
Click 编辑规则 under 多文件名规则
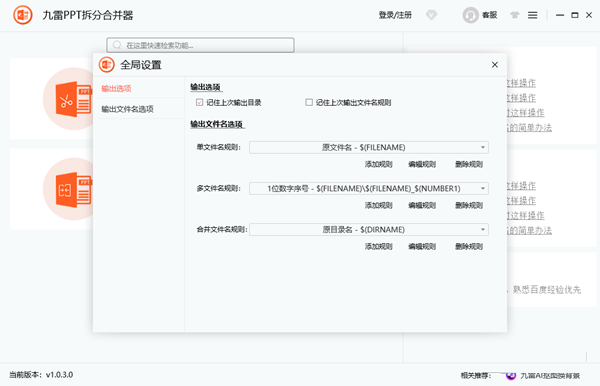[422, 205]
